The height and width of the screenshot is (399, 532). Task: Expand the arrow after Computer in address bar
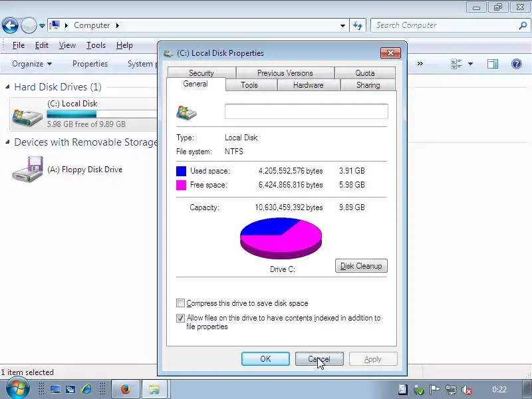[118, 25]
